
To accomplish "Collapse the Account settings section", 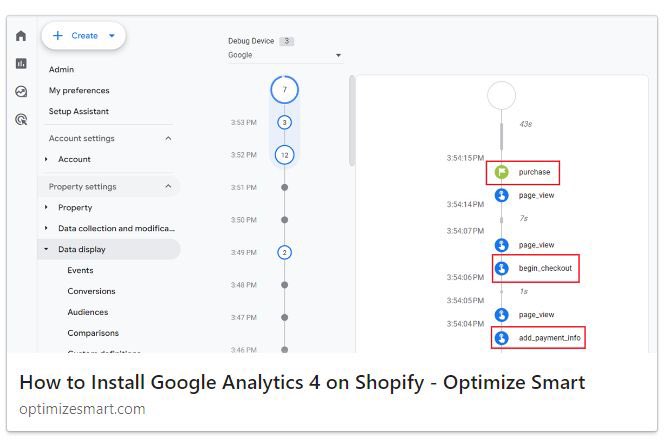I will [x=169, y=138].
